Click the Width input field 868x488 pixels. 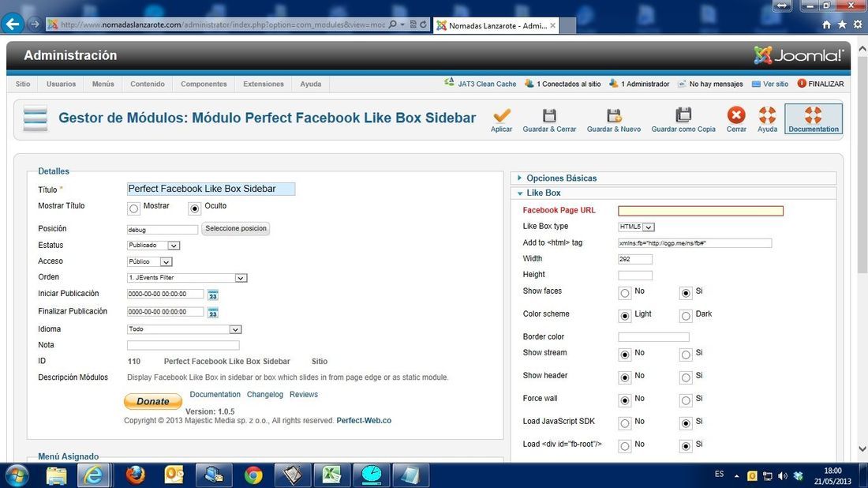click(x=635, y=259)
